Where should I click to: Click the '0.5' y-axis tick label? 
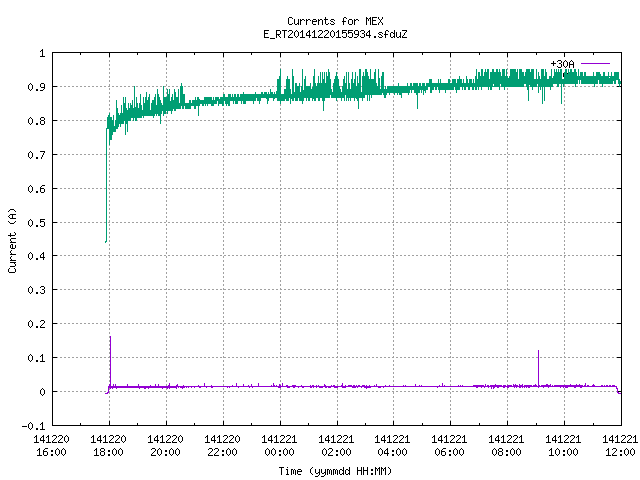[36, 223]
